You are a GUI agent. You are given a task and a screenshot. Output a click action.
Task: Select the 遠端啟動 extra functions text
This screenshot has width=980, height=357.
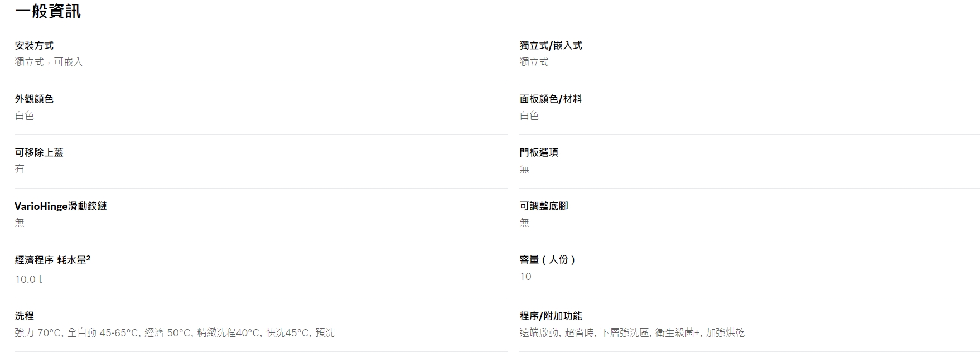coord(539,332)
